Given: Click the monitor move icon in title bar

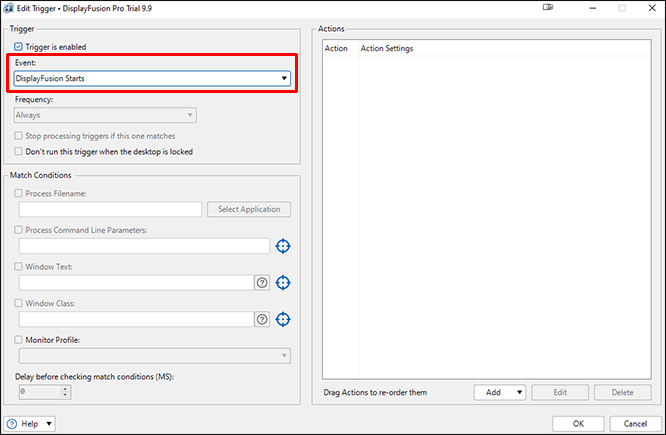Looking at the screenshot, I should [548, 7].
